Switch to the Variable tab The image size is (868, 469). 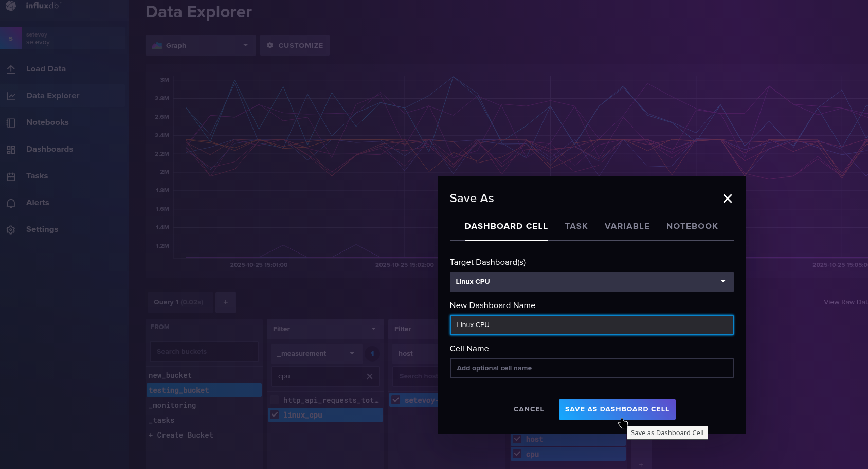(x=627, y=226)
